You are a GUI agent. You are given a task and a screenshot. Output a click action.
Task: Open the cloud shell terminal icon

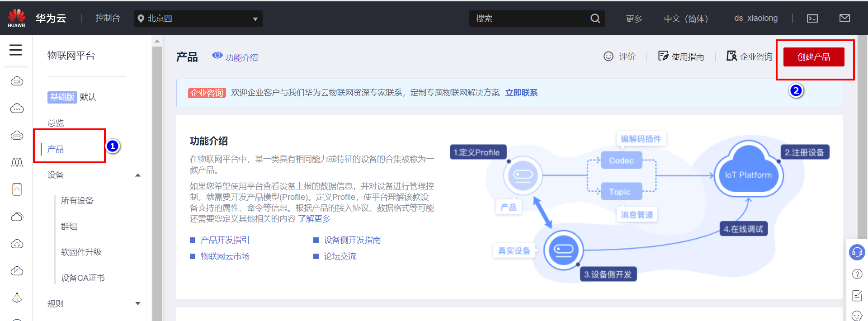click(812, 19)
